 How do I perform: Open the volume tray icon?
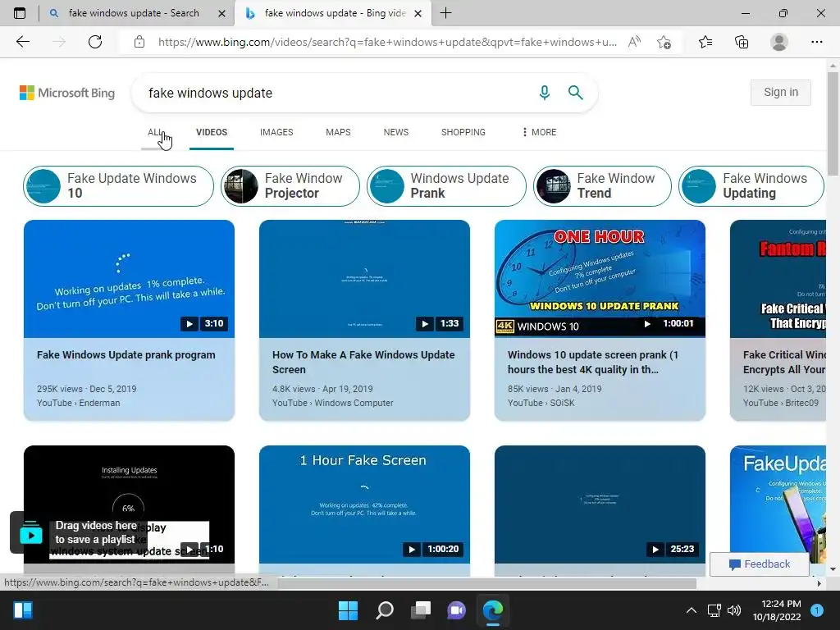coord(734,610)
